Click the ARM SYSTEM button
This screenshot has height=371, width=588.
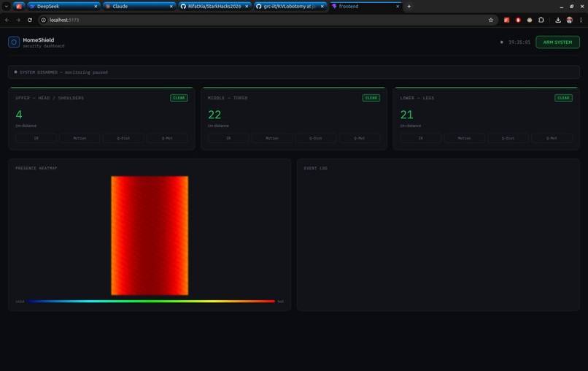557,42
